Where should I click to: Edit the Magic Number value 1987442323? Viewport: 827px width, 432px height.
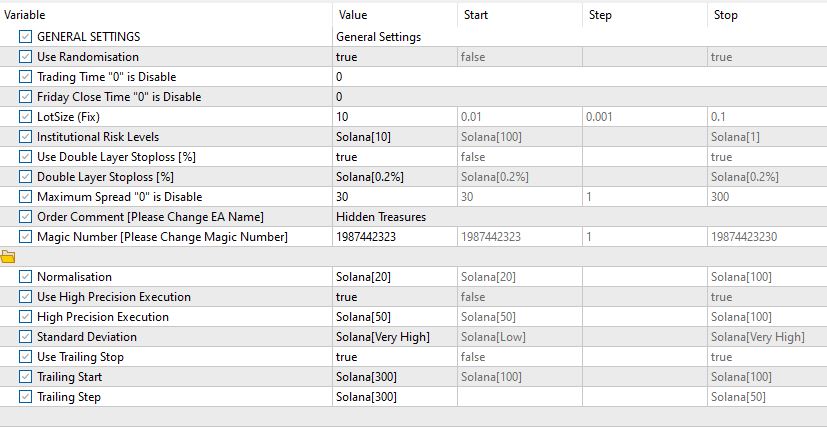tap(393, 237)
